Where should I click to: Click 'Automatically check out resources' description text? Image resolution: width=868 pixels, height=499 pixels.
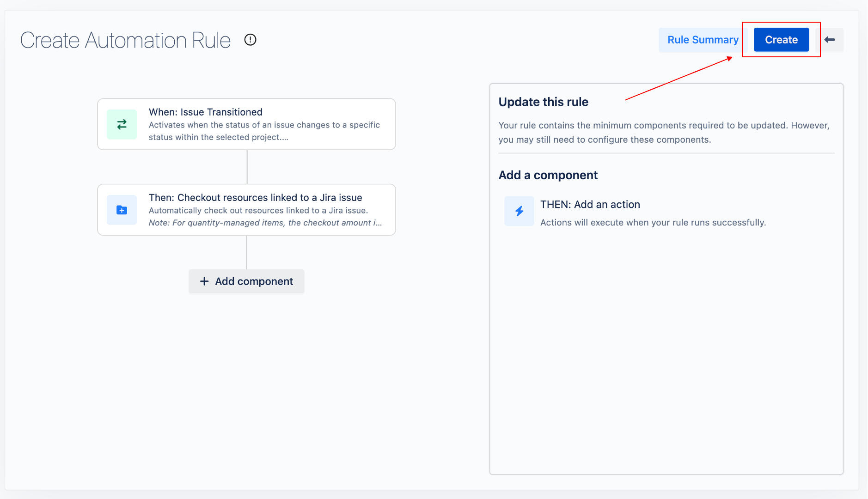[x=258, y=210]
